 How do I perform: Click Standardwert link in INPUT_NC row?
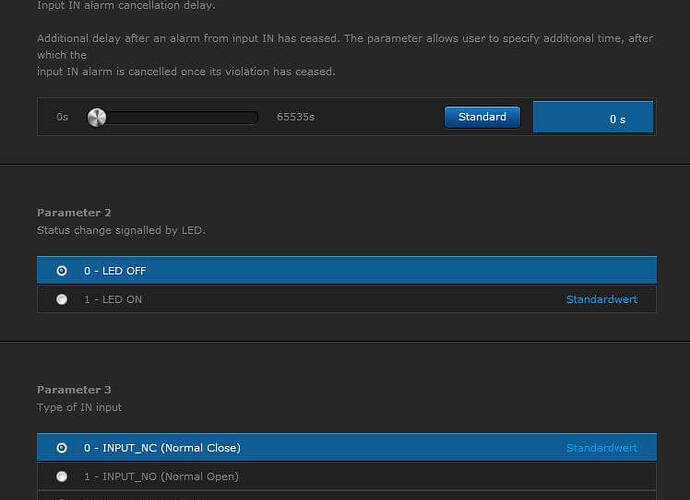(x=602, y=448)
